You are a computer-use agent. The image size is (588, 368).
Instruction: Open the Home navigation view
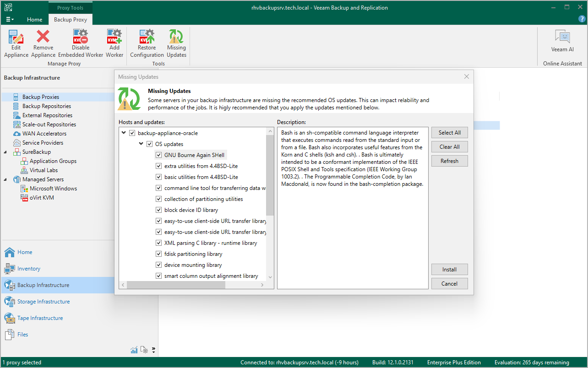coord(25,252)
